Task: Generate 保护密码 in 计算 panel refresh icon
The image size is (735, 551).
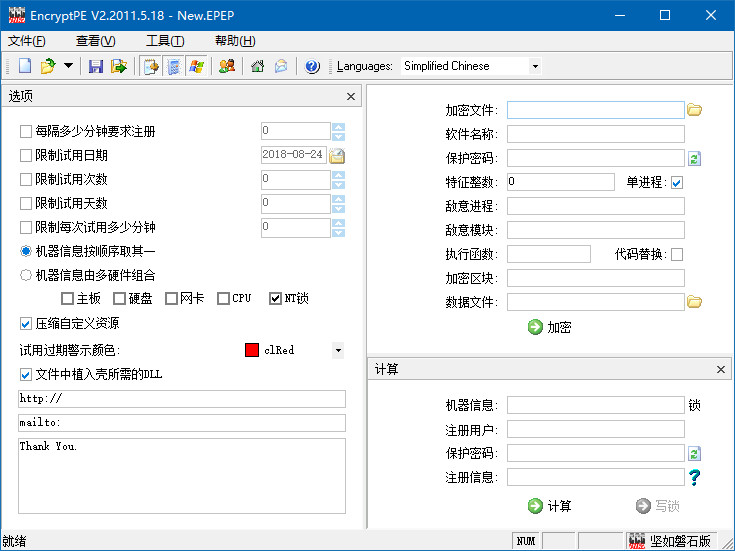Action: pyautogui.click(x=694, y=453)
